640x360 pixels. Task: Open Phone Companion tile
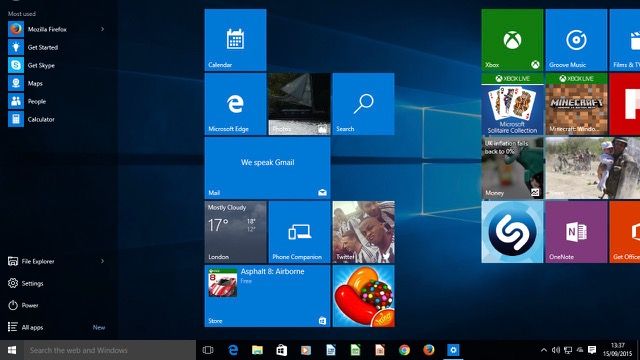299,232
